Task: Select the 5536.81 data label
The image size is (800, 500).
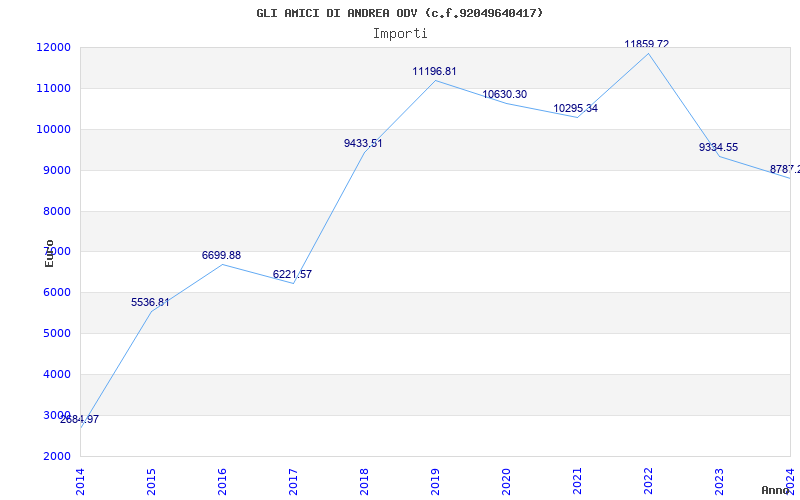Action: click(x=150, y=302)
